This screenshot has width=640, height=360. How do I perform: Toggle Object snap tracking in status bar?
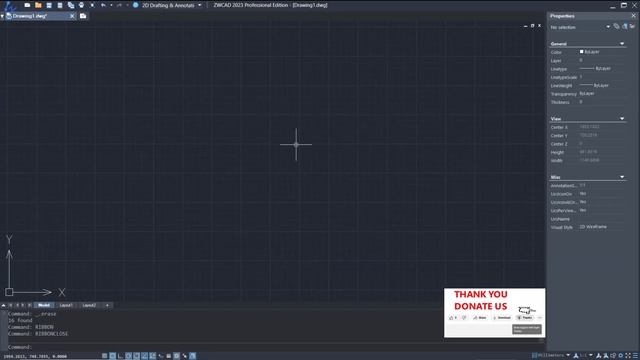pyautogui.click(x=144, y=356)
